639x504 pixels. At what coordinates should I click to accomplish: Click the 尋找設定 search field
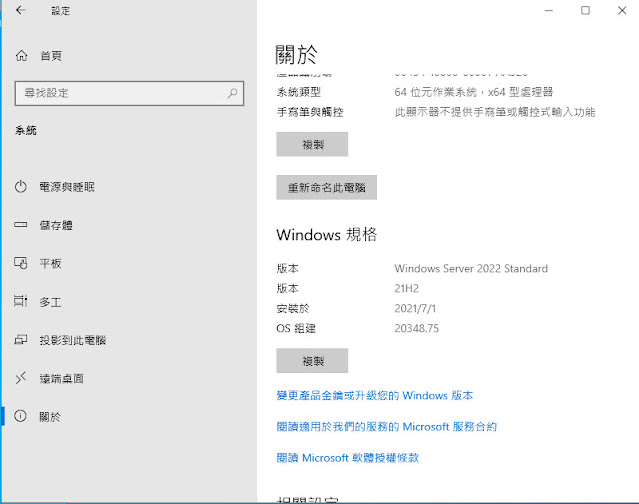click(129, 93)
